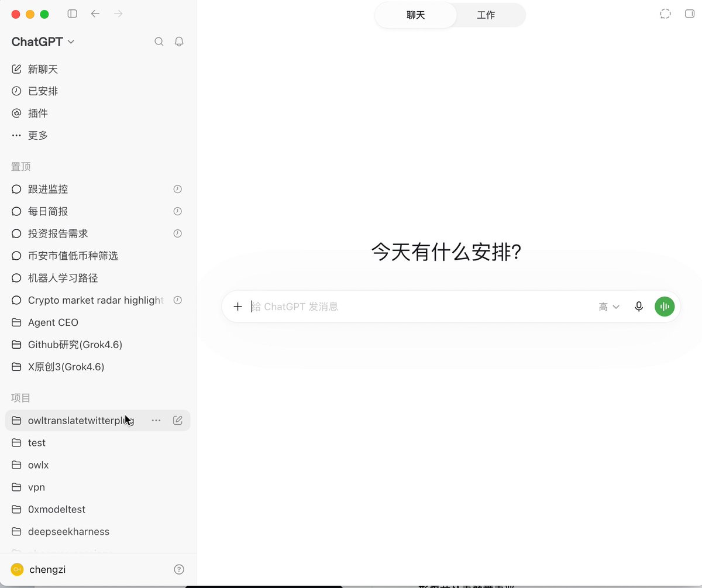Open the 机器人学习路径 chat

click(98, 278)
